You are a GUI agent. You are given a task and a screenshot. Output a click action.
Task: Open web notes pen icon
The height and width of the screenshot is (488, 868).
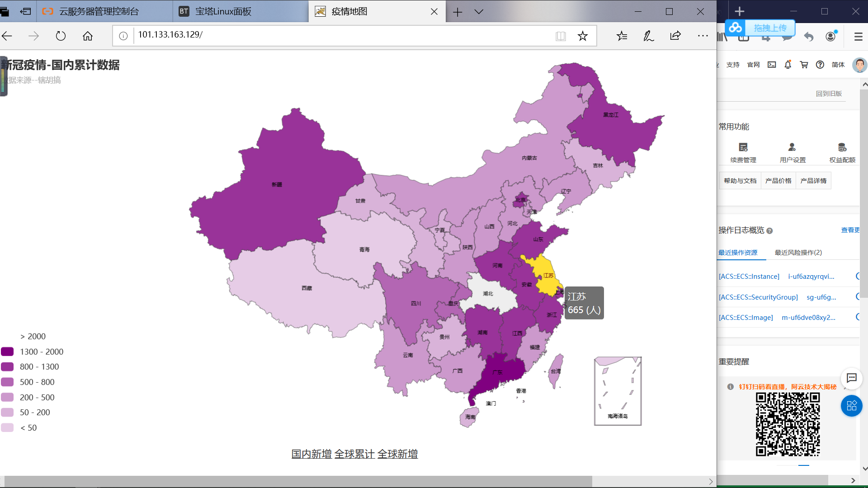click(648, 36)
